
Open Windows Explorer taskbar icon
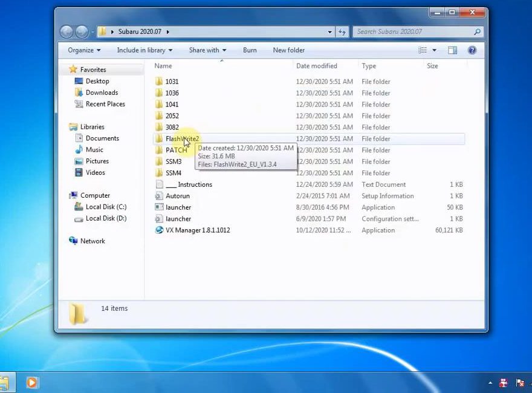[x=5, y=383]
